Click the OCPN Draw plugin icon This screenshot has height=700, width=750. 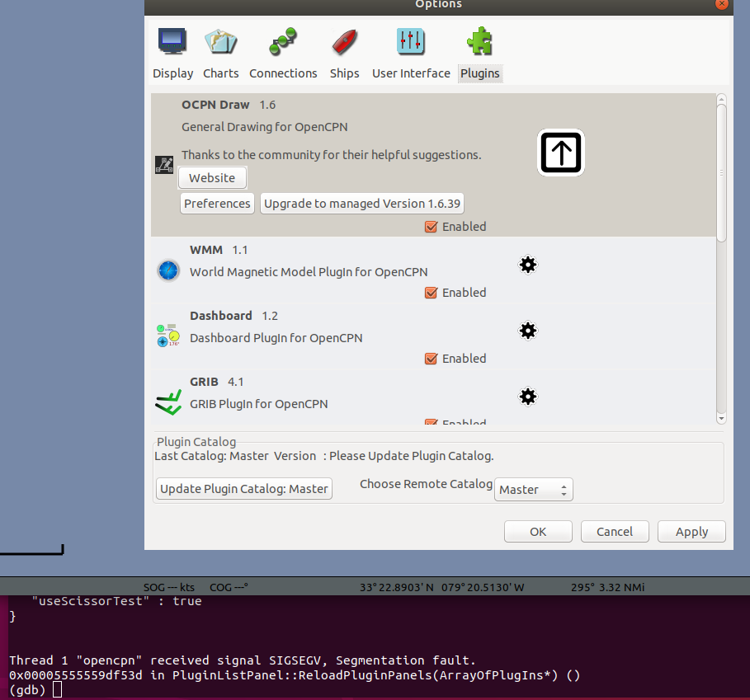pos(163,164)
